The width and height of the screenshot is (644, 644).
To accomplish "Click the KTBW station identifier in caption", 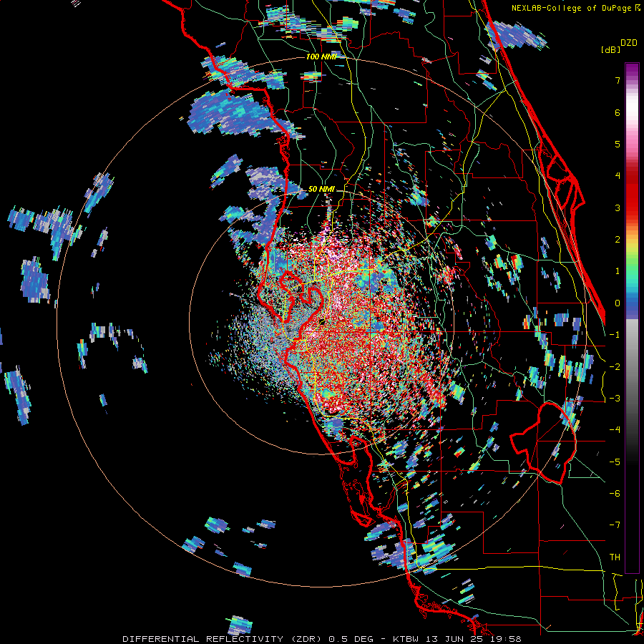I will tap(406, 639).
